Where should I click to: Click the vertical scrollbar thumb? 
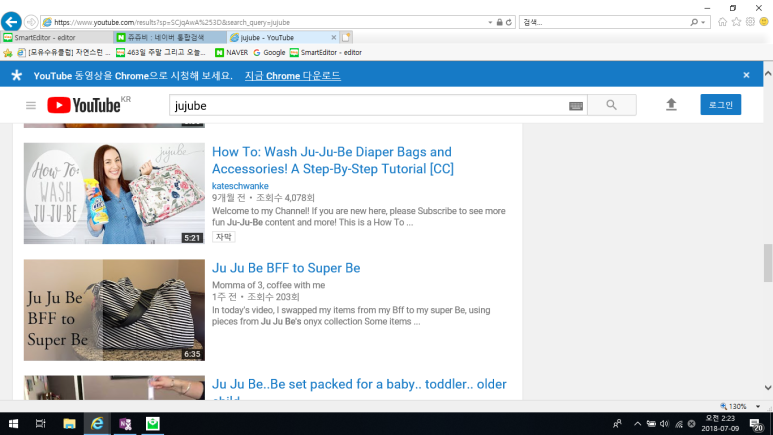click(768, 262)
